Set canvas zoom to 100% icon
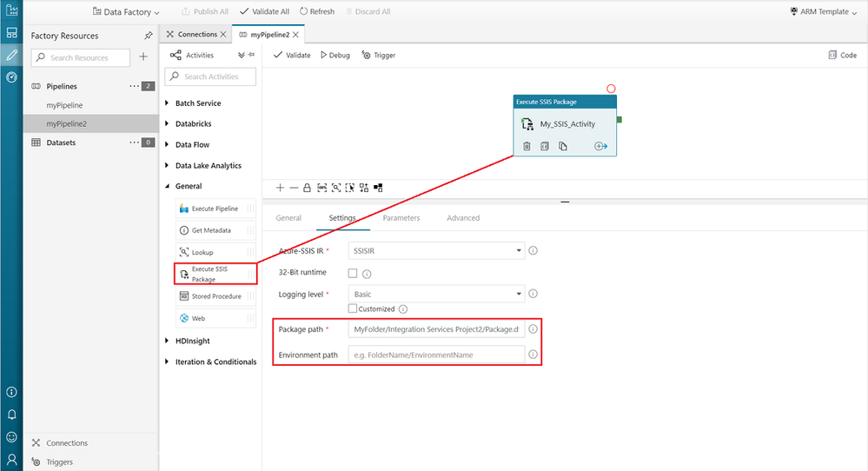The image size is (868, 471). tap(321, 188)
